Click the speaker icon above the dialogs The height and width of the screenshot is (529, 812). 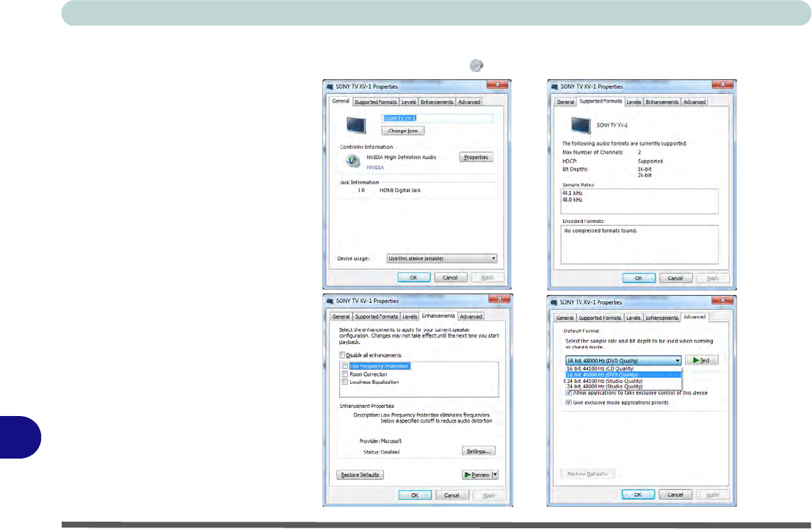[476, 65]
